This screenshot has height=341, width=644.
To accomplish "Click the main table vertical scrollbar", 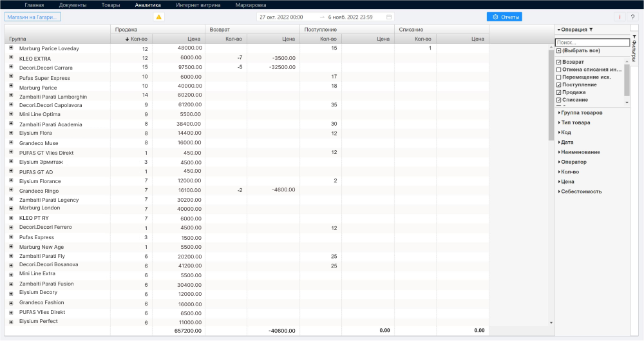I will [551, 97].
